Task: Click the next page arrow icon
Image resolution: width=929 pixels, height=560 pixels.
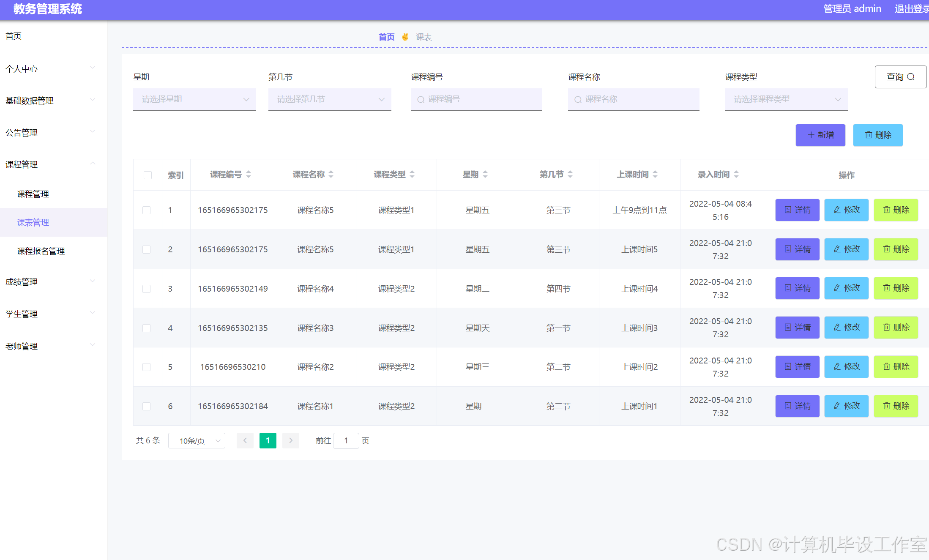Action: click(x=290, y=440)
